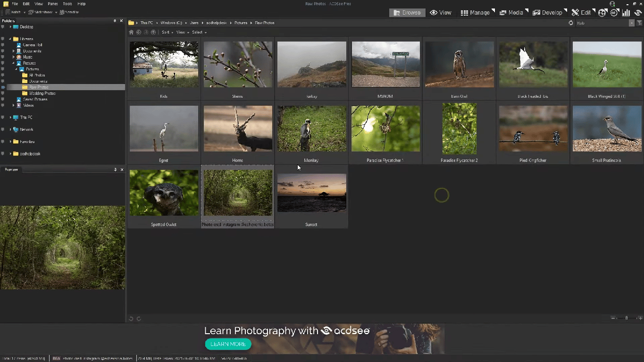Click the eye-swirl icon after Dashboard
Viewport: 644px width, 362px height.
click(638, 13)
